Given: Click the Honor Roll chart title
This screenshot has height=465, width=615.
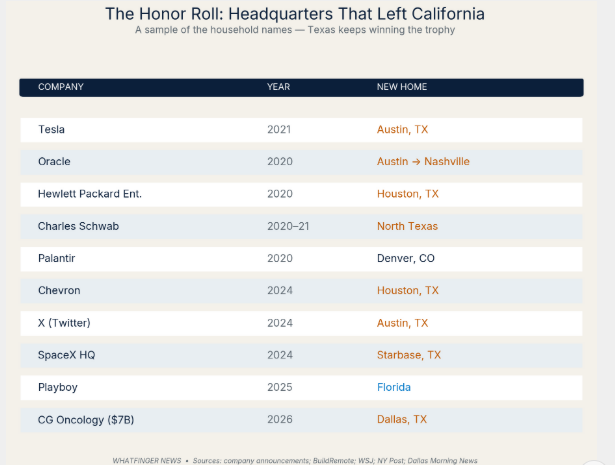Looking at the screenshot, I should pyautogui.click(x=295, y=14).
